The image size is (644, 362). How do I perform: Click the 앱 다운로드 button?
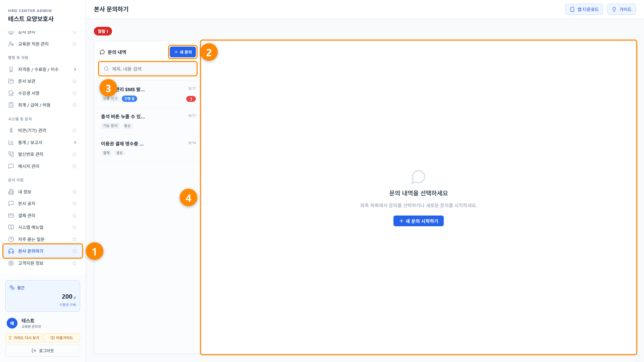pyautogui.click(x=584, y=9)
